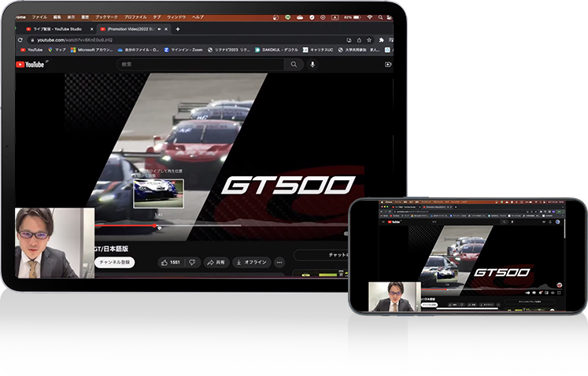Open the ウィンドウ menu
Screen dimensions: 588x376
click(x=176, y=17)
